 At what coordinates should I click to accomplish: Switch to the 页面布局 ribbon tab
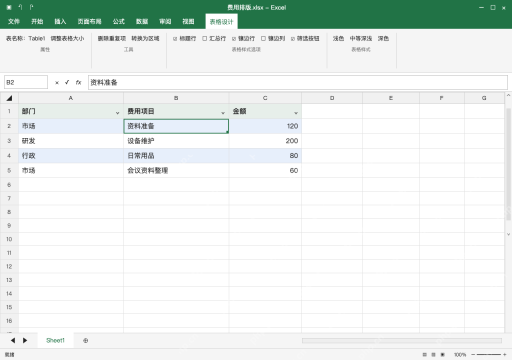click(x=89, y=21)
